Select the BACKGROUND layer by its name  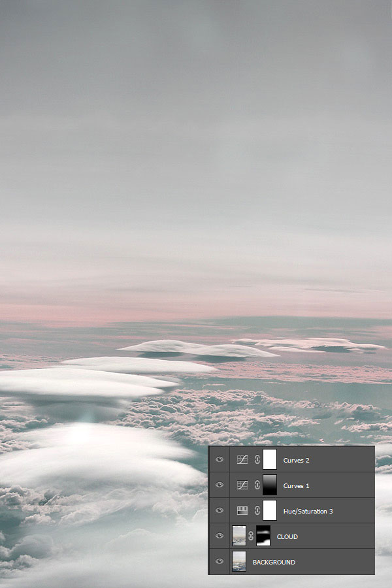tap(274, 562)
